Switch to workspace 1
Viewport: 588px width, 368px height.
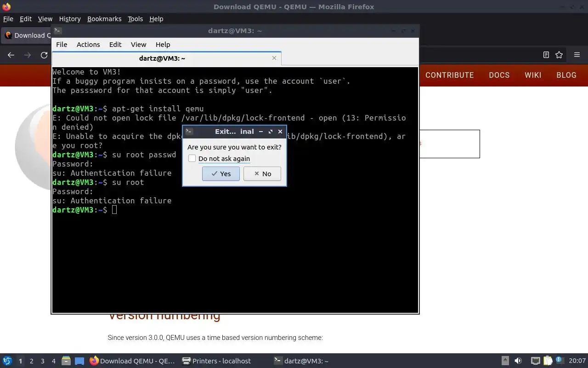coord(20,361)
